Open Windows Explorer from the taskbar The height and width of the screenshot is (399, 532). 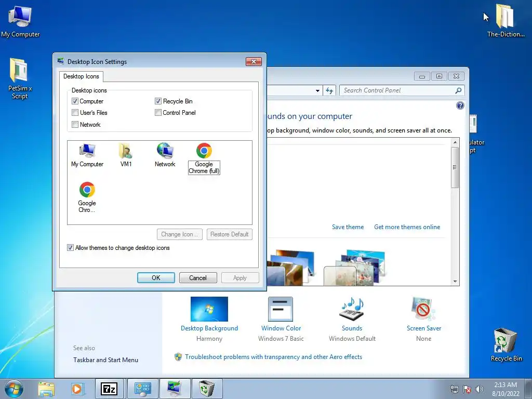click(x=46, y=389)
